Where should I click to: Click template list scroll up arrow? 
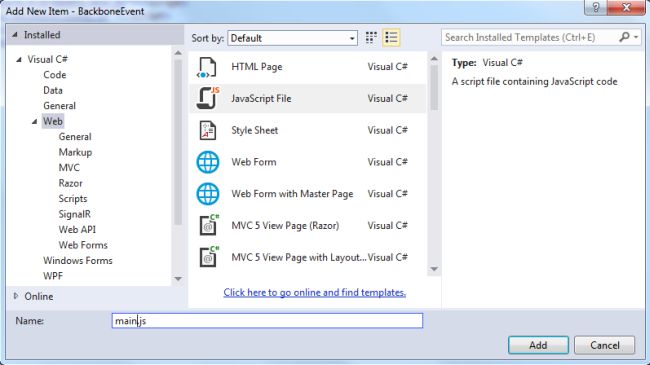(434, 59)
